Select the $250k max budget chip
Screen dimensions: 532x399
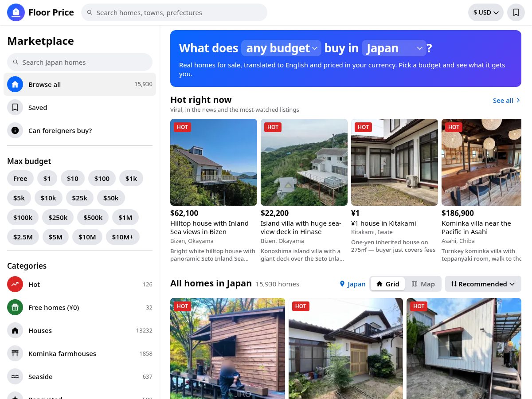coord(58,217)
